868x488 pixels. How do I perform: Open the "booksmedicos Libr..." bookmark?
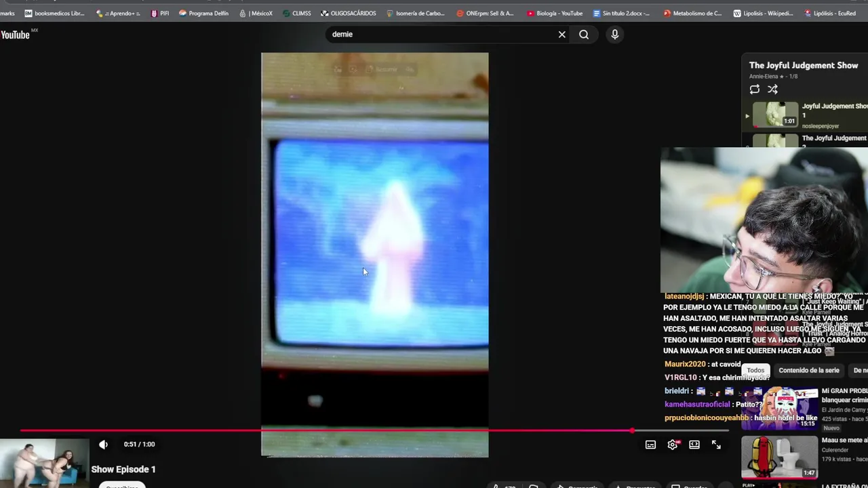(x=54, y=13)
